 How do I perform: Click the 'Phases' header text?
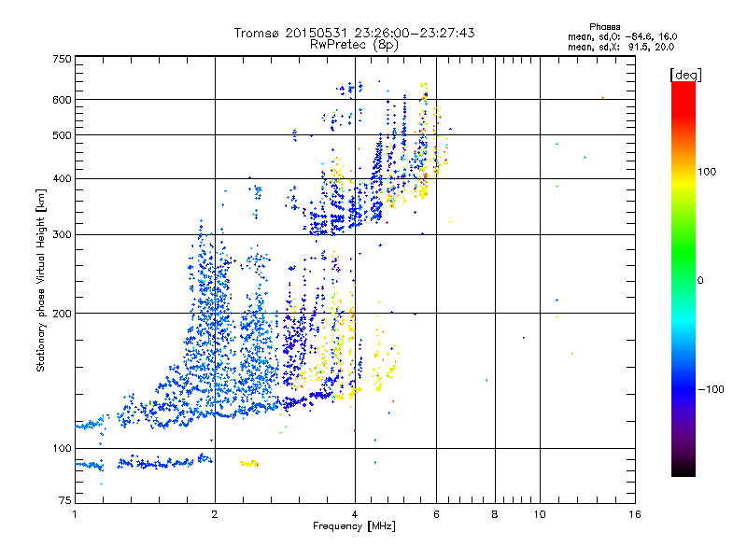tap(604, 27)
